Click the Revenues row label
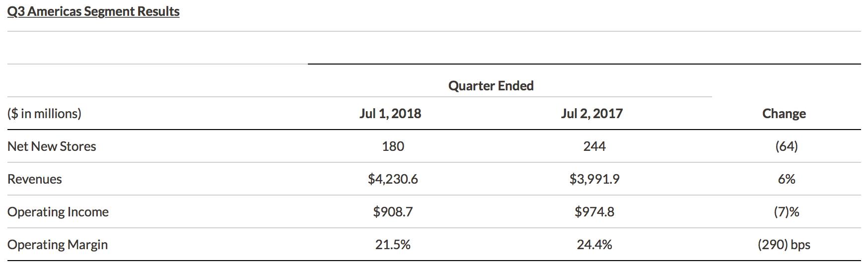 tap(34, 179)
